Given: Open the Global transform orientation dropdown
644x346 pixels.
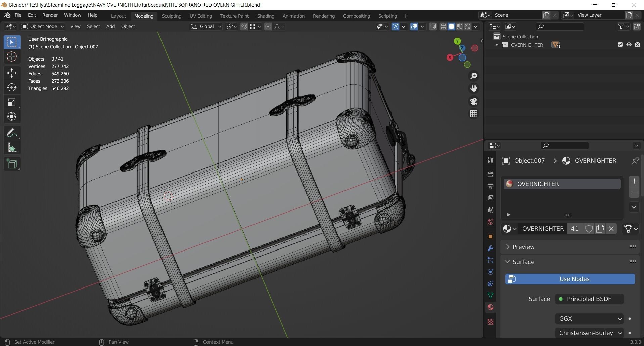Looking at the screenshot, I should pos(206,26).
